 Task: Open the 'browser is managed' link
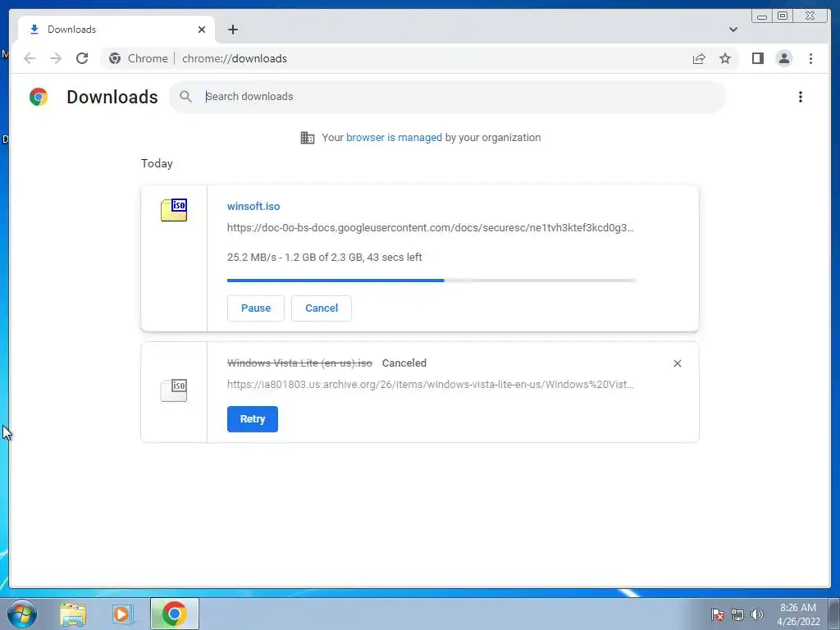[x=394, y=138]
